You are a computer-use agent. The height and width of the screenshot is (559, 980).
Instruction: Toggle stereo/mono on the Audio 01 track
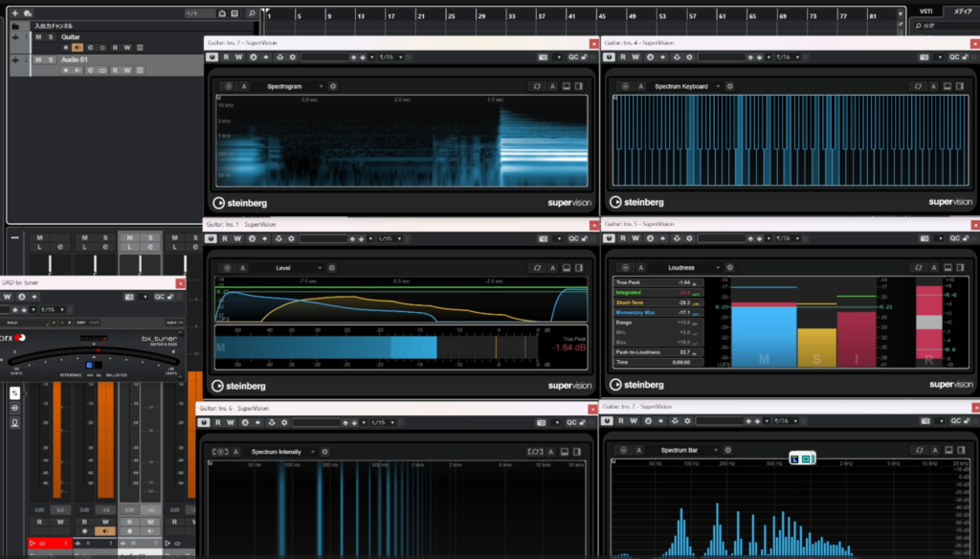tap(102, 71)
